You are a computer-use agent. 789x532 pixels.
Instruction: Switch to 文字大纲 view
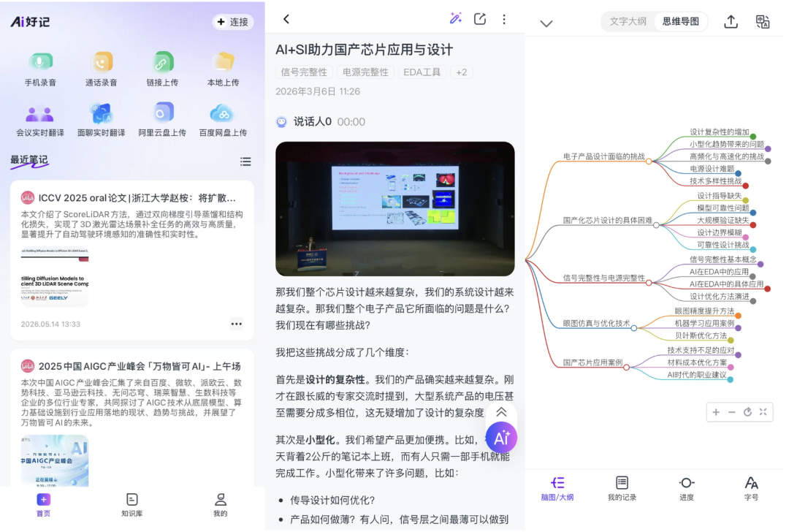click(628, 22)
